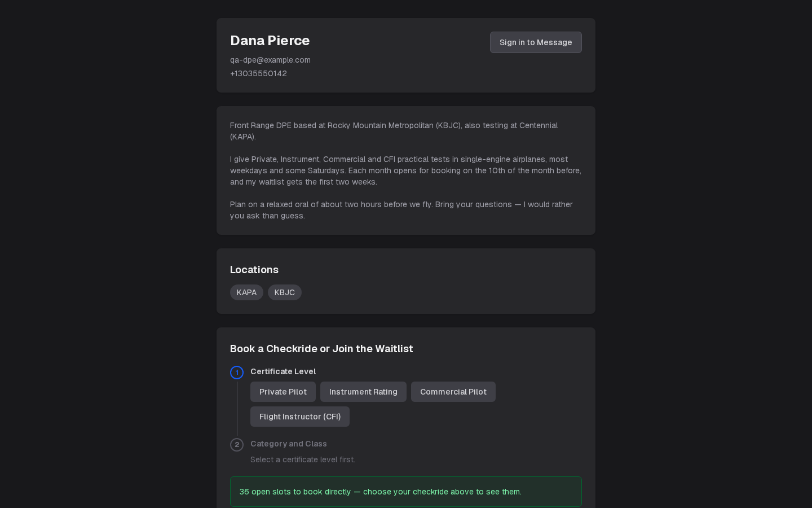
Task: Click the step 2 circle icon
Action: pyautogui.click(x=237, y=445)
